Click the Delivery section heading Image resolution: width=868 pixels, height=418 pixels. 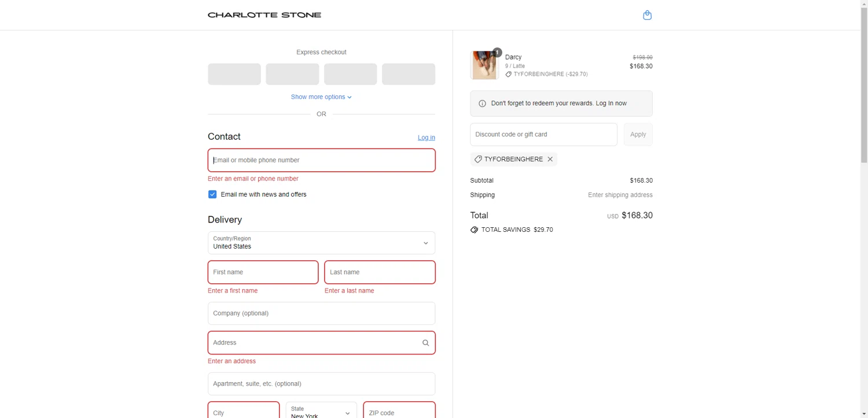[225, 220]
